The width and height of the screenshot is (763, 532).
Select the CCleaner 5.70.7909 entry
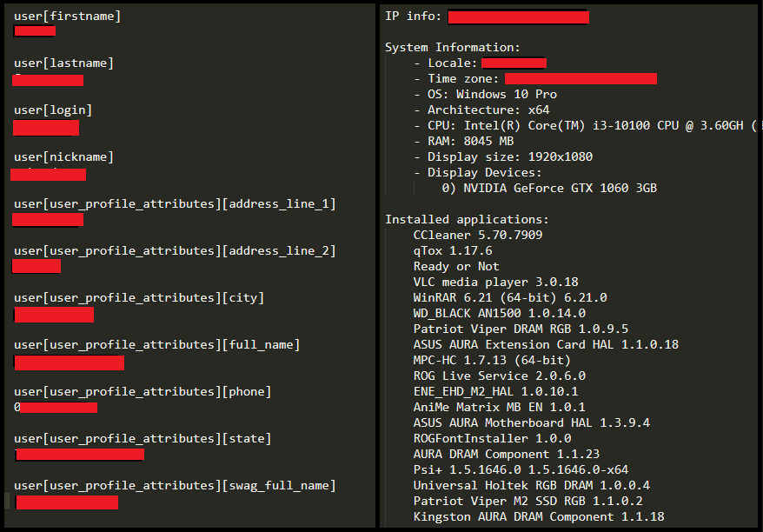coord(478,235)
